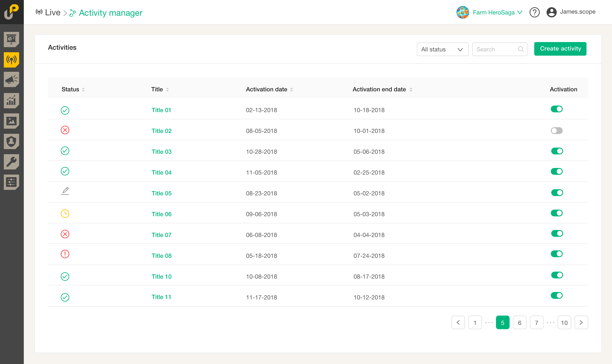The height and width of the screenshot is (364, 612).
Task: Click the Live breadcrumb link
Action: (x=48, y=13)
